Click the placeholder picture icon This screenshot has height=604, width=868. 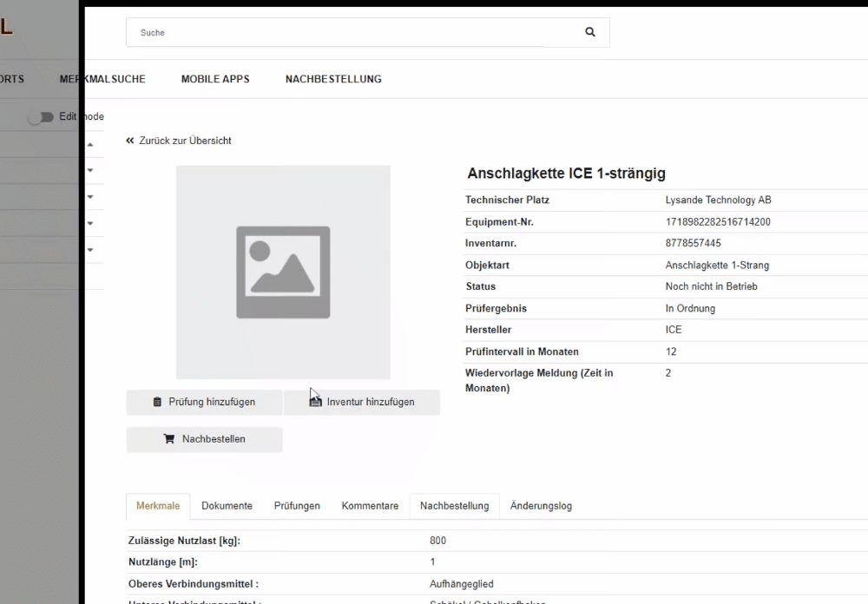tap(283, 272)
